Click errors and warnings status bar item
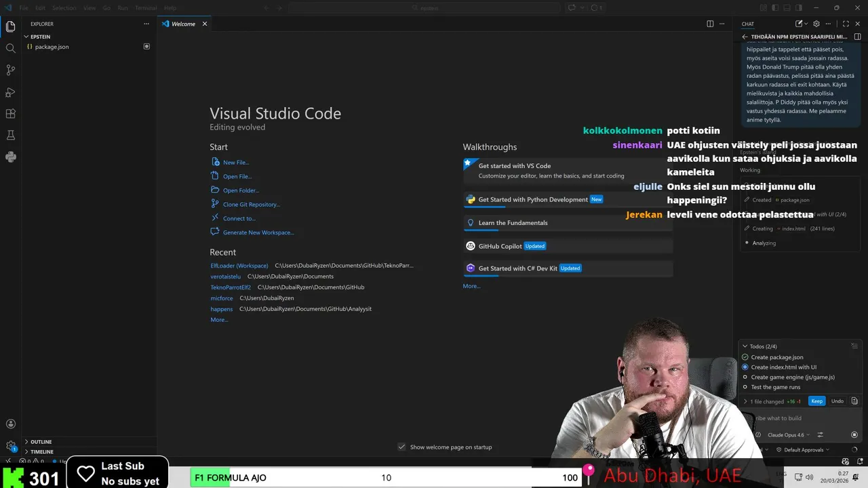The width and height of the screenshot is (868, 488). point(33,462)
